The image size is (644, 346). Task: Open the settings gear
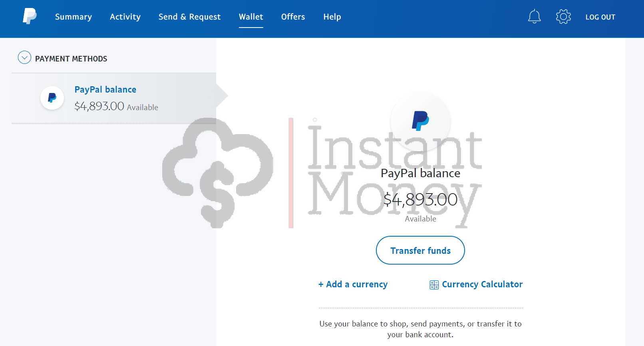tap(563, 17)
